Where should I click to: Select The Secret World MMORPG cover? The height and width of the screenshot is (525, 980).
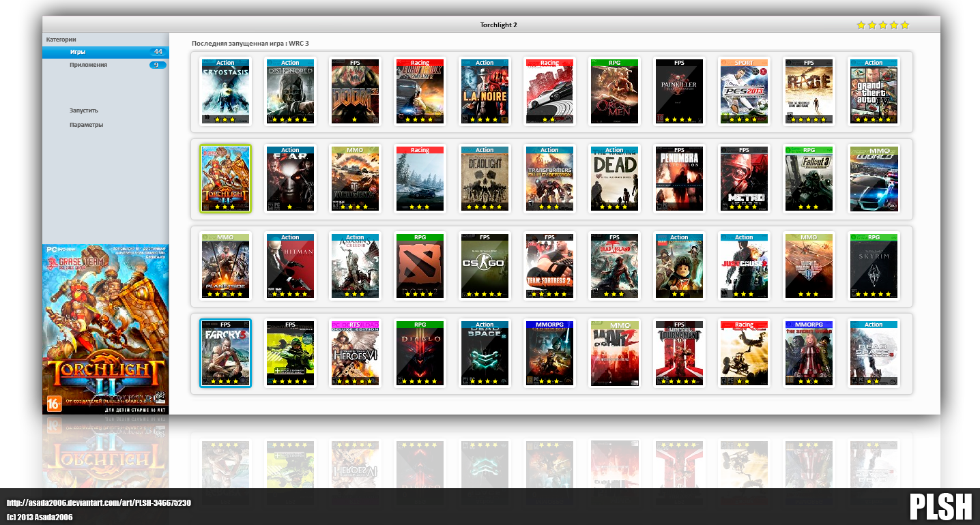point(809,353)
